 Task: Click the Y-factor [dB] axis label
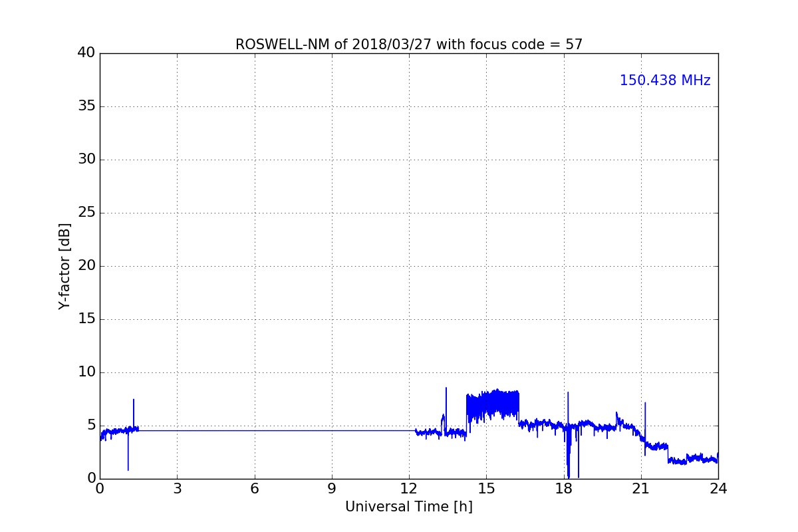coord(65,266)
